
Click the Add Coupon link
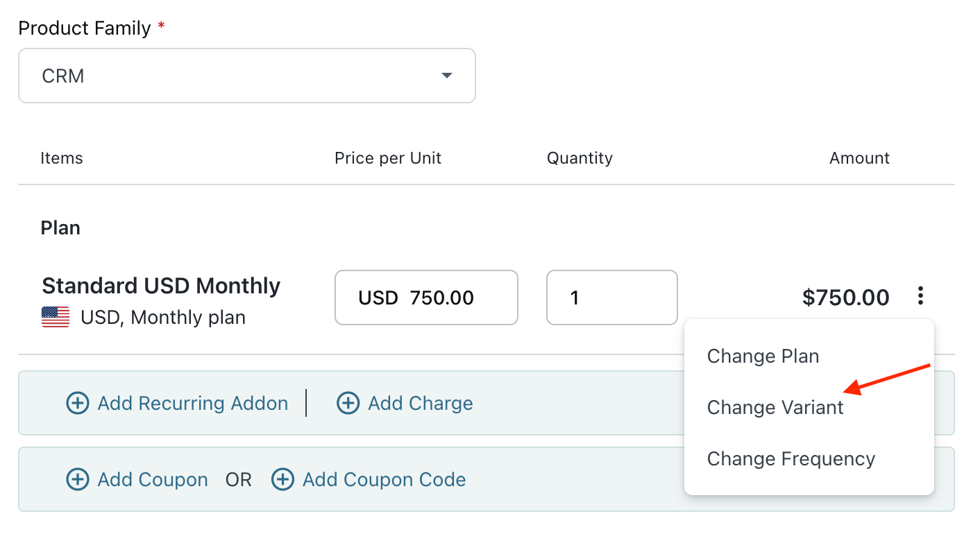coord(153,479)
